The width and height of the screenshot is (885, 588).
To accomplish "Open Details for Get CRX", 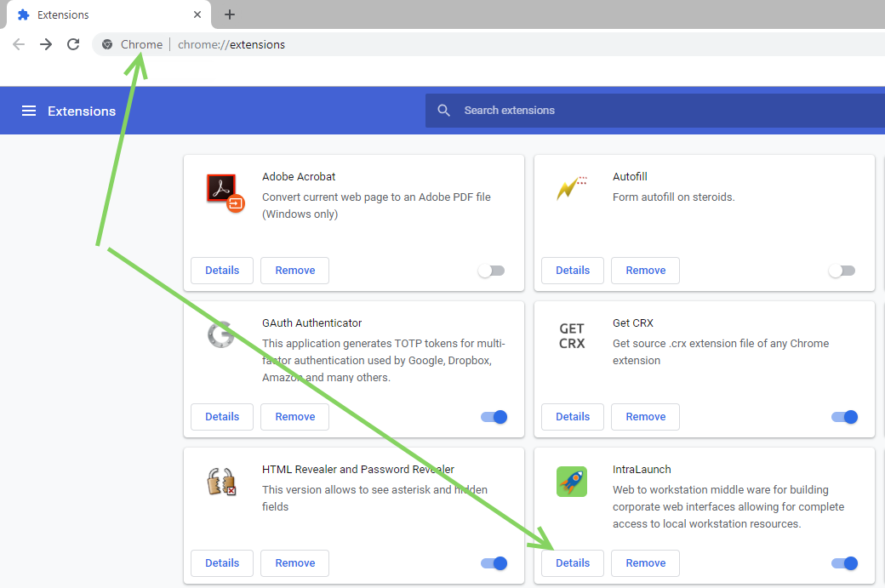I will 573,416.
